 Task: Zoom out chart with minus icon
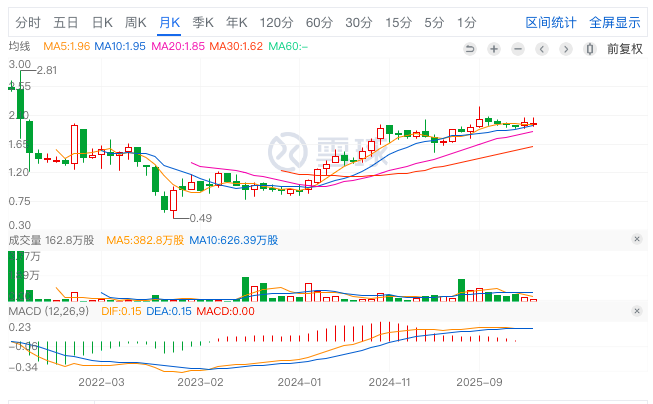(x=518, y=49)
